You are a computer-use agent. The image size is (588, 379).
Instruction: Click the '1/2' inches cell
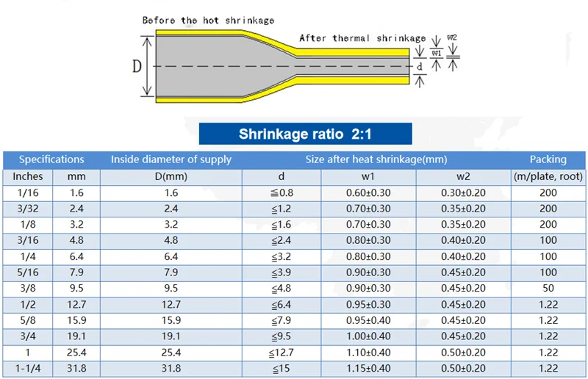[x=28, y=304]
